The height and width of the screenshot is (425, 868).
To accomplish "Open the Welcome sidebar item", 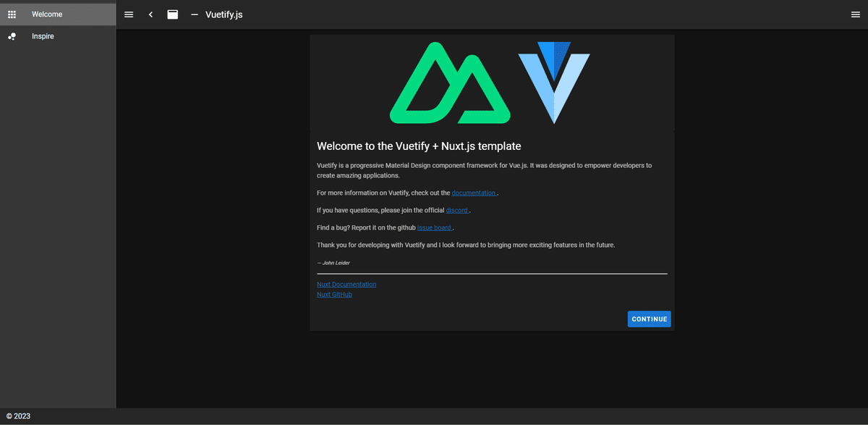I will 58,14.
